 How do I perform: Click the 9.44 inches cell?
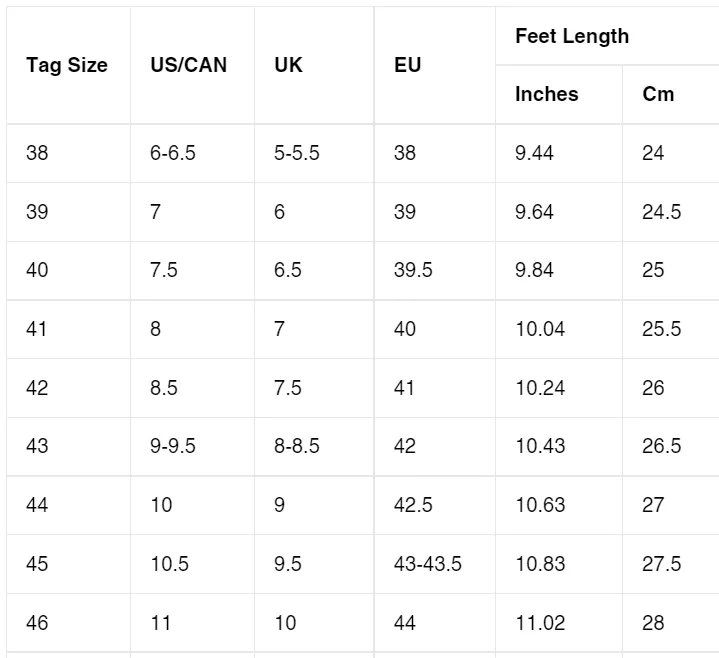[x=559, y=153]
